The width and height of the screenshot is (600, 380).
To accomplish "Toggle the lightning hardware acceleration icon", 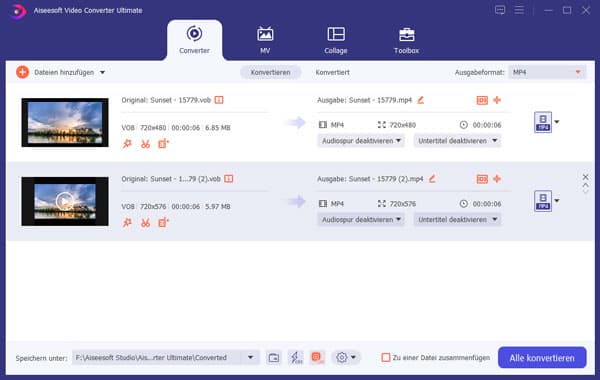I will point(295,358).
